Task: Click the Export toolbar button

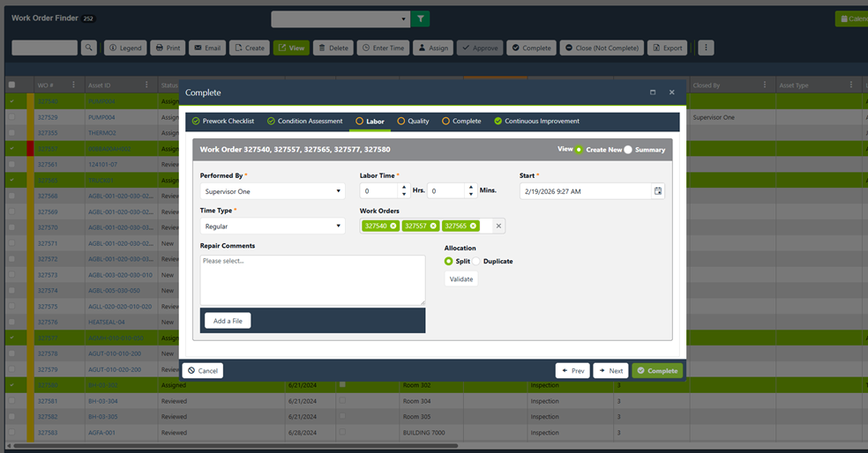Action: click(x=667, y=48)
